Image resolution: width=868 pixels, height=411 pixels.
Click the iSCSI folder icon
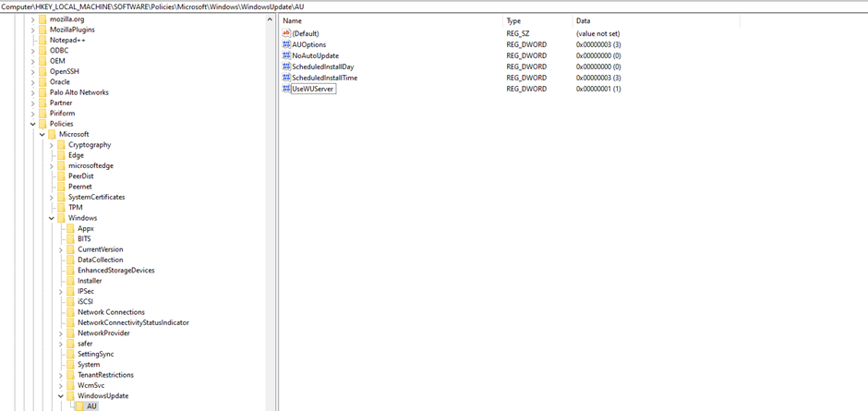(x=71, y=301)
